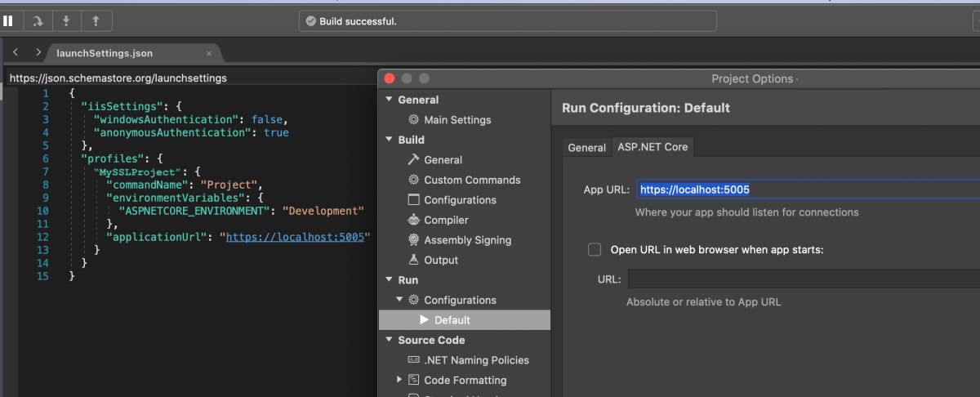Collapse the Run Configurations tree node
The height and width of the screenshot is (397, 980).
click(x=400, y=301)
